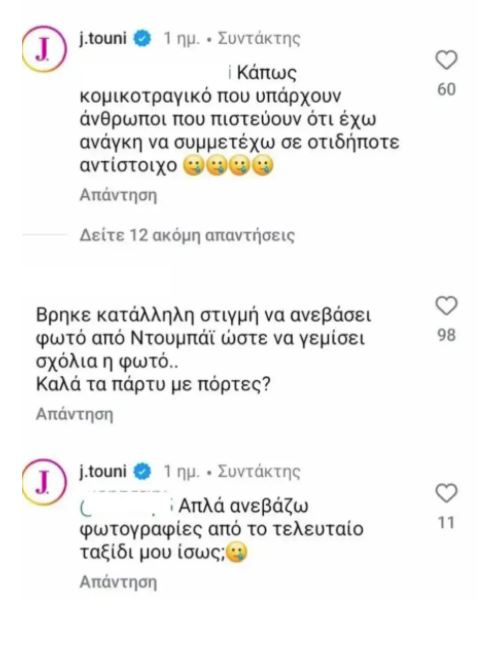Open the j.touni username on the top comment
The image size is (483, 645).
tap(102, 38)
